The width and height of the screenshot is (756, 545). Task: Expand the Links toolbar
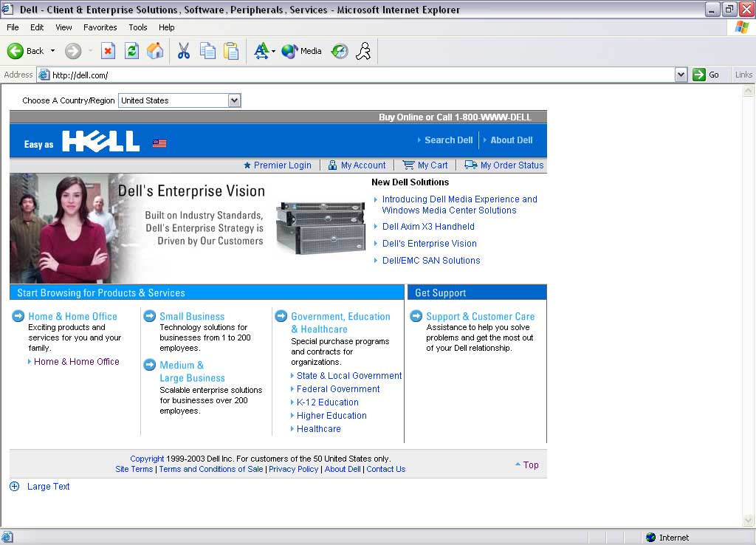[x=743, y=75]
